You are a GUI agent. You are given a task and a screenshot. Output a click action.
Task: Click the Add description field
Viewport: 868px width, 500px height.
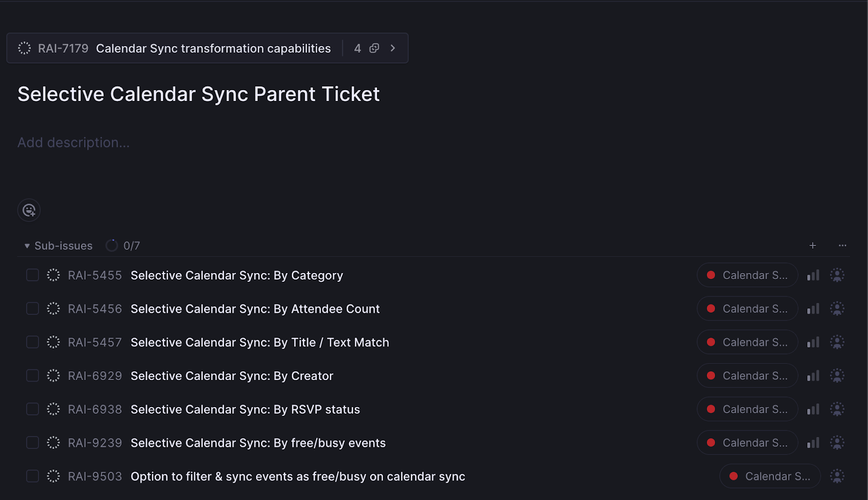tap(74, 143)
